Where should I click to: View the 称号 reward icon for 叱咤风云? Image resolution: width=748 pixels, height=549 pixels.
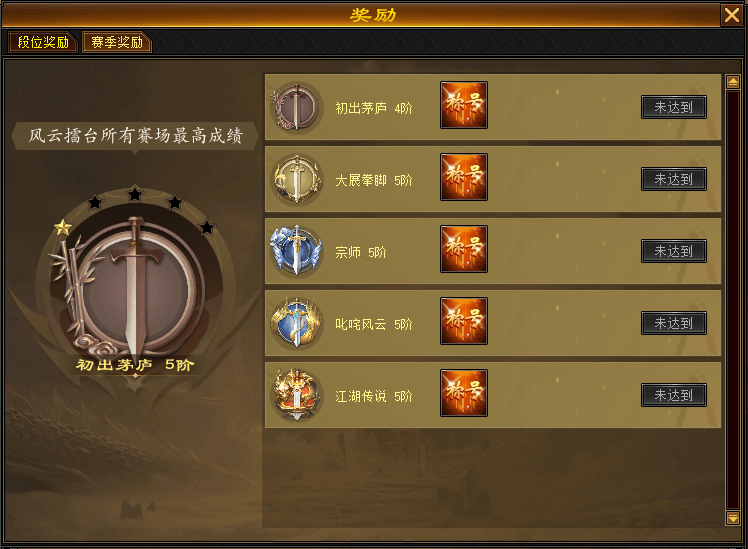(464, 321)
